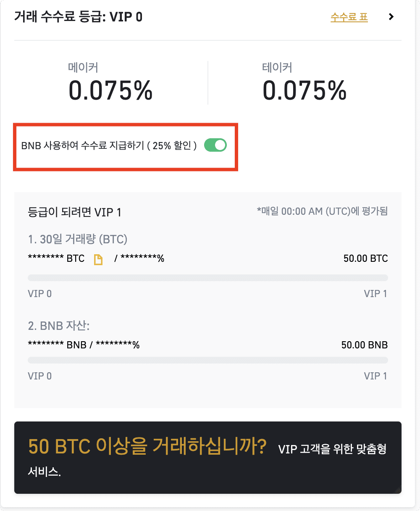The height and width of the screenshot is (511, 420).
Task: Click the masked ******** BNB balance text
Action: pos(57,345)
